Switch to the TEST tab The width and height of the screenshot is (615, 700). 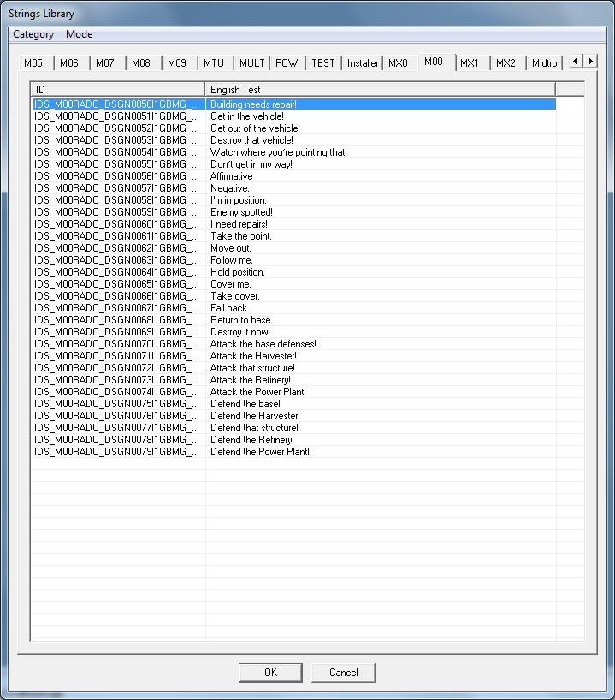(x=322, y=63)
